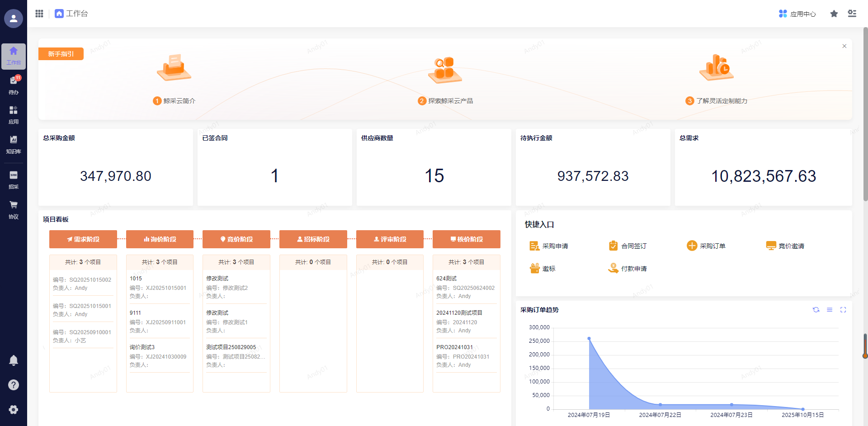Select the 核价阶段 stage tab
Screen dimensions: 868x426
(466, 239)
